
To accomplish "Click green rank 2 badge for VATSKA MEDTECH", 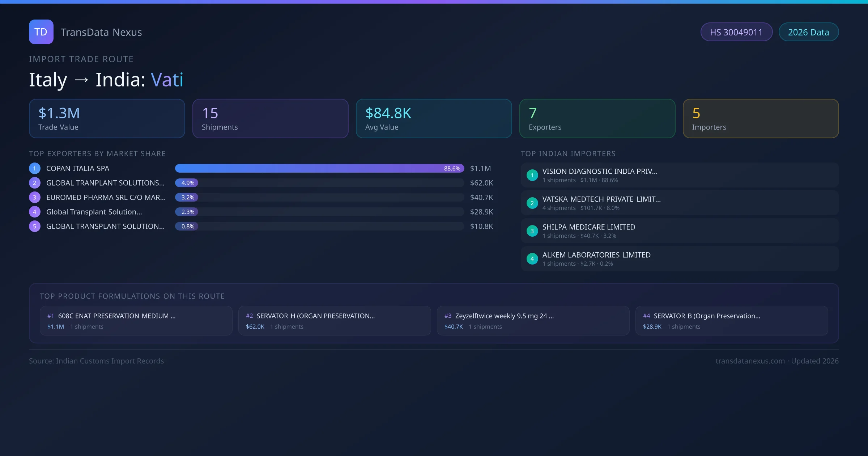I will click(x=532, y=203).
